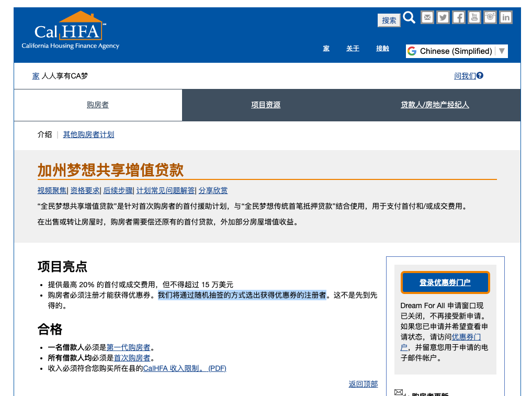Select the 购房者 tab
532x396 pixels.
tap(98, 105)
